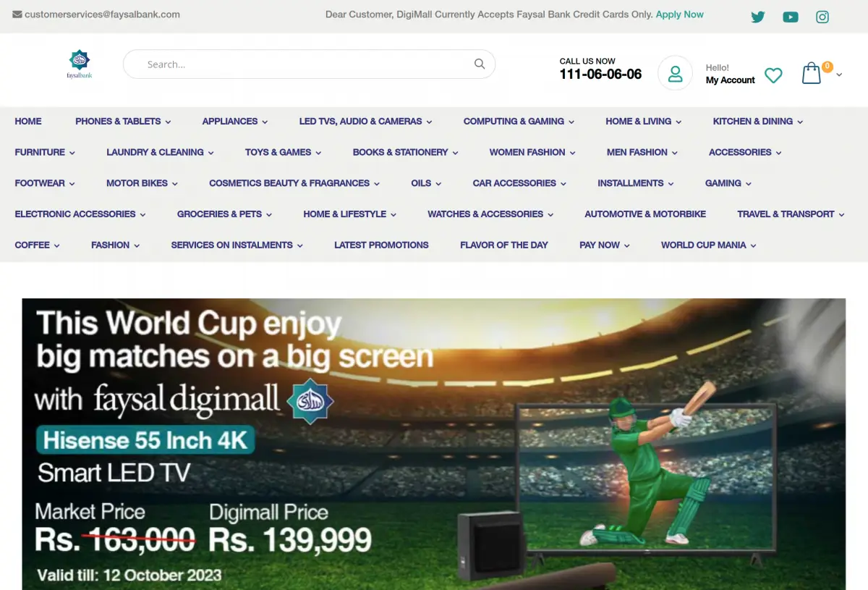Image resolution: width=868 pixels, height=590 pixels.
Task: Open My Account
Action: (730, 80)
